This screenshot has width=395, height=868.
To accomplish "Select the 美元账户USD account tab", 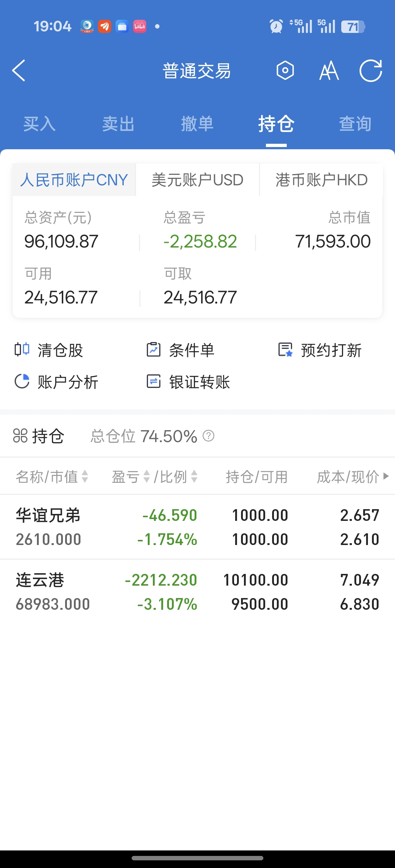I will click(x=197, y=180).
